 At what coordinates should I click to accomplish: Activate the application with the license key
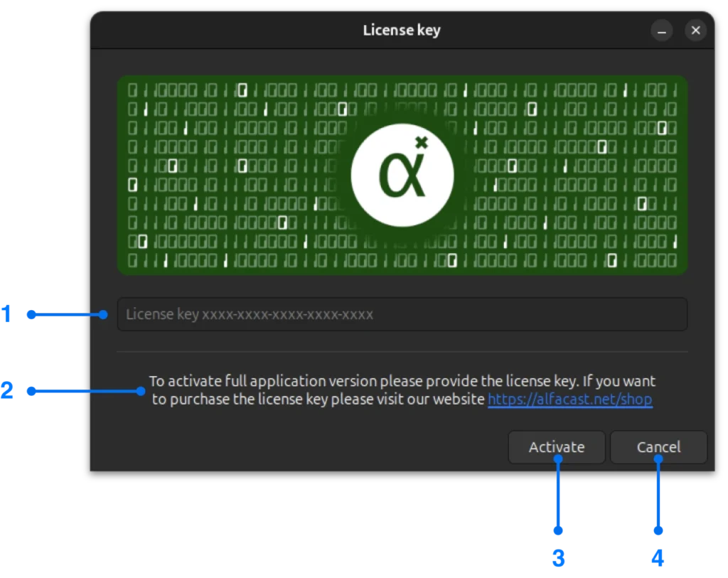(557, 446)
